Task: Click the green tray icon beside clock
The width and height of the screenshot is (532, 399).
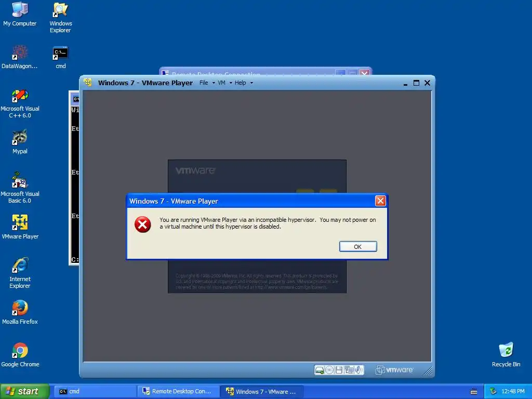Action: [x=494, y=392]
